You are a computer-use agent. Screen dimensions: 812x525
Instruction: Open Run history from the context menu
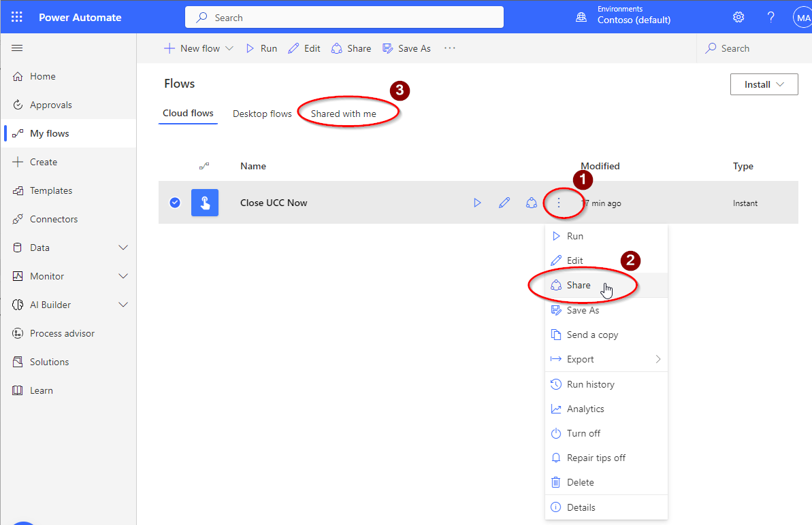(606, 384)
